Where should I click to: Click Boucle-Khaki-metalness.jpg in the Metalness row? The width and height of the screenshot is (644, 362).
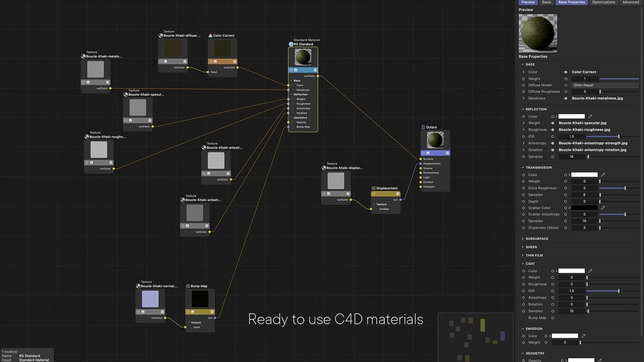[x=597, y=98]
